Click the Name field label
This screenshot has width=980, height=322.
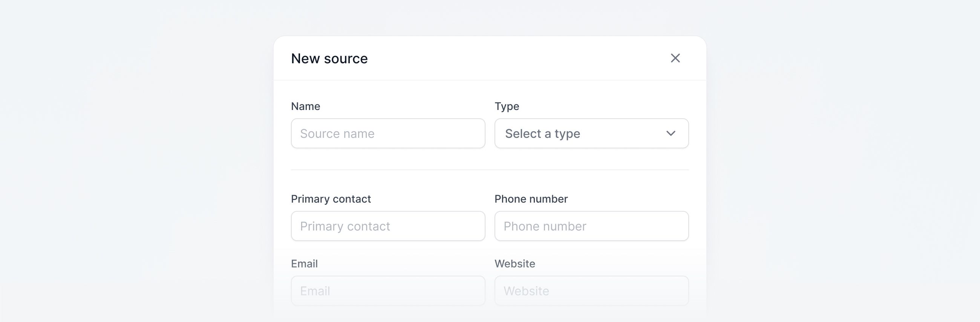point(305,107)
